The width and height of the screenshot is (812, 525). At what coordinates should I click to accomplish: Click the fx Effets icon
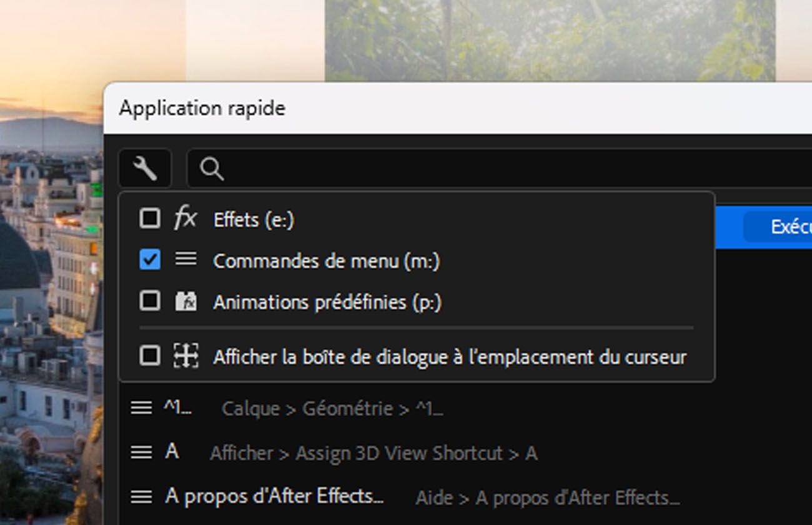pyautogui.click(x=185, y=219)
